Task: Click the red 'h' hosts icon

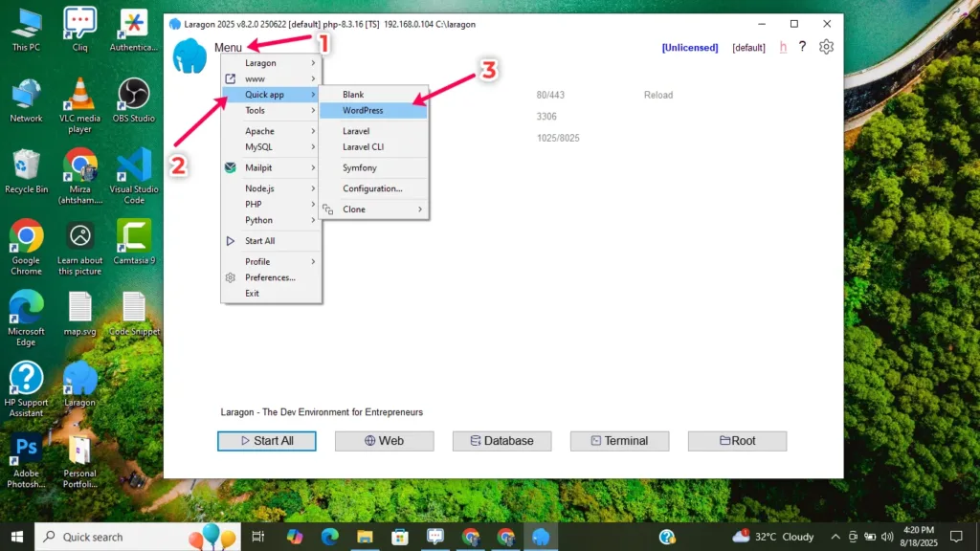Action: point(783,47)
